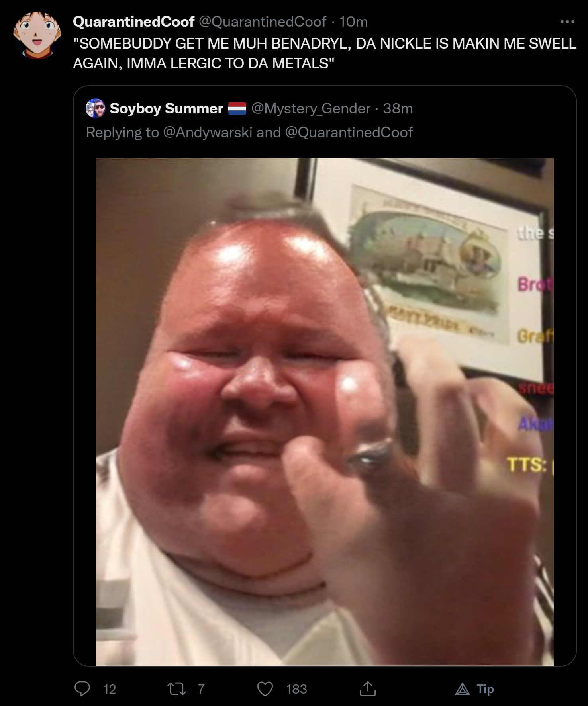This screenshot has height=706, width=588.
Task: Click Soyboy Summer's small avatar
Action: 96,108
